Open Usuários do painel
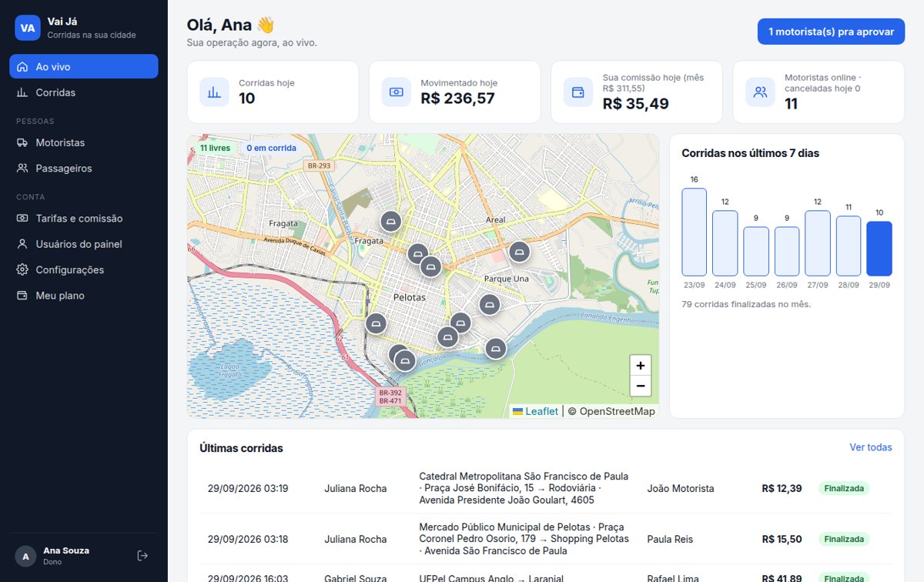The width and height of the screenshot is (924, 582). click(x=84, y=244)
